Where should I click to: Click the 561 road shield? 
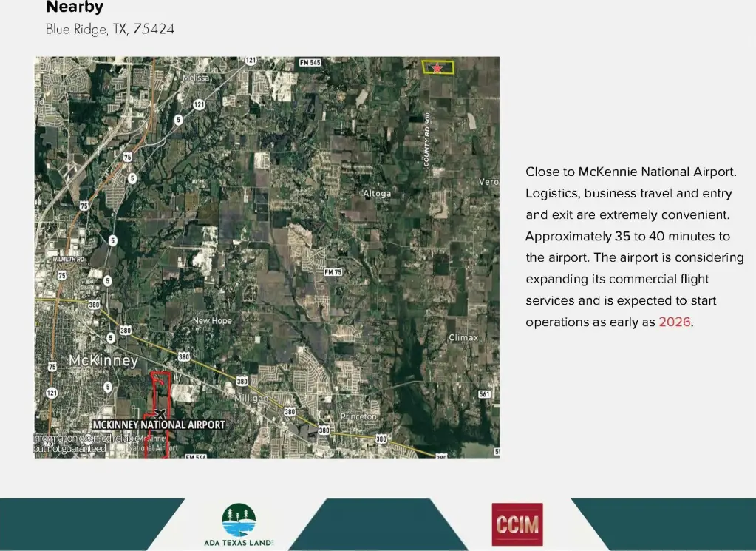pyautogui.click(x=485, y=394)
